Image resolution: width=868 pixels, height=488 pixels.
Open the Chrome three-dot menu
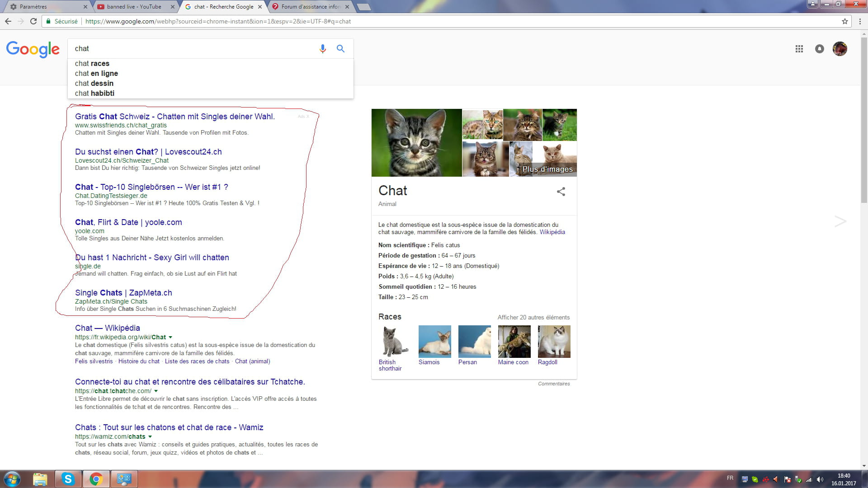point(860,21)
